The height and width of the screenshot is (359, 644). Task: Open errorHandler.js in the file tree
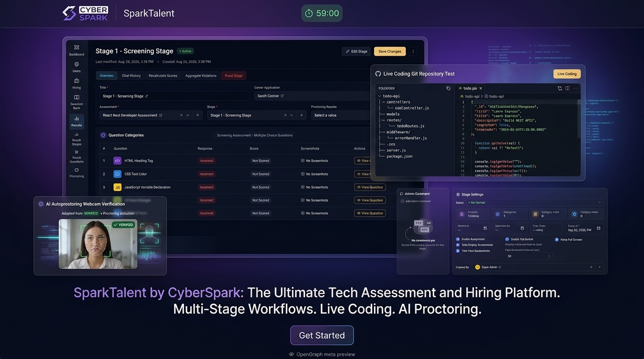(x=411, y=138)
